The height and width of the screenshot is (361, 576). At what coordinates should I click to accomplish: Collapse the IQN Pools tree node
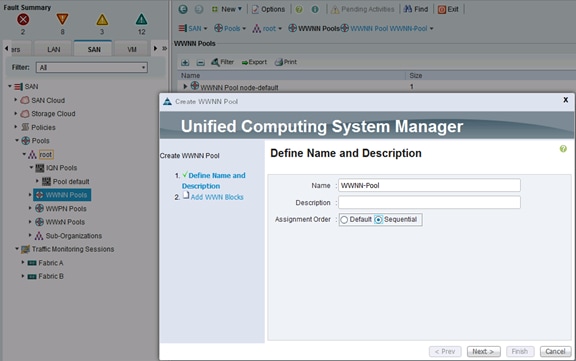tap(31, 167)
